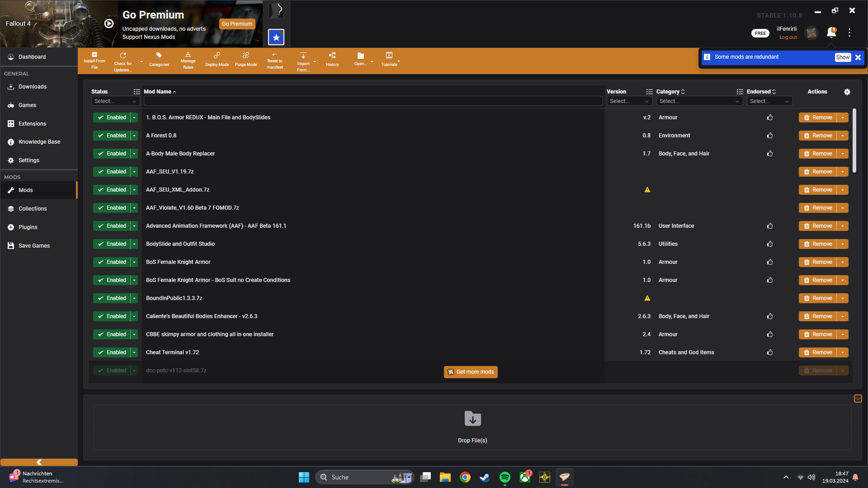Disable Cheat Terminal v1.72 mod

[112, 352]
